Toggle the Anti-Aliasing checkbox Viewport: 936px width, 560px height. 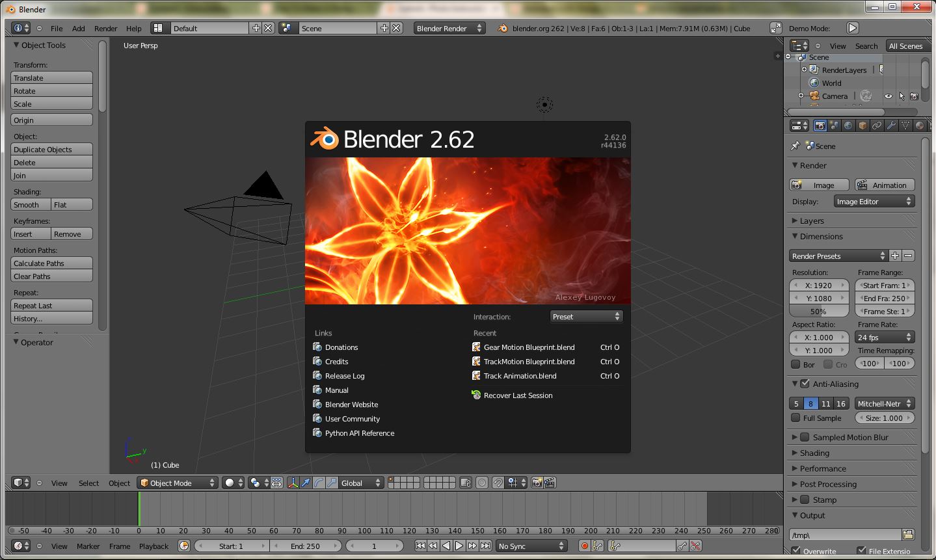click(805, 384)
